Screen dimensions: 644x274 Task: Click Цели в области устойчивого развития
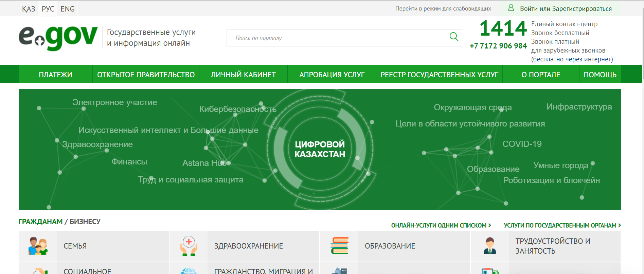click(470, 124)
